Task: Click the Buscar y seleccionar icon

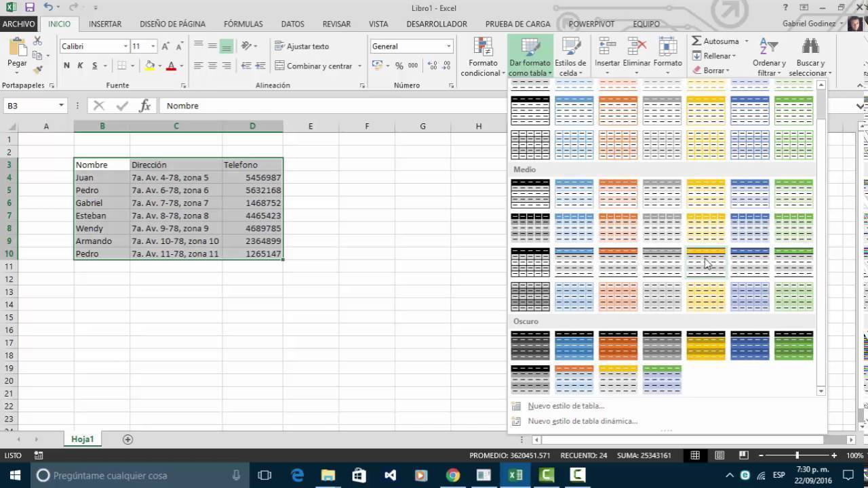Action: (x=810, y=47)
